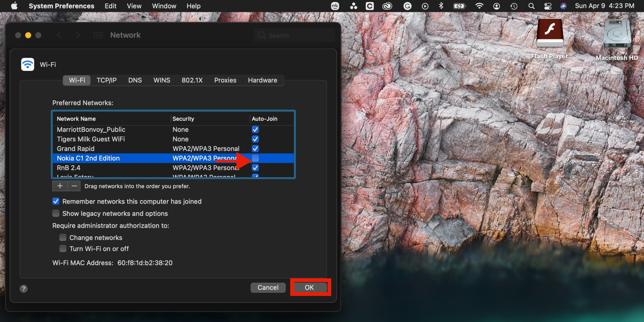The image size is (644, 322).
Task: Toggle Auto-Join for RnB 2.4
Action: [255, 168]
